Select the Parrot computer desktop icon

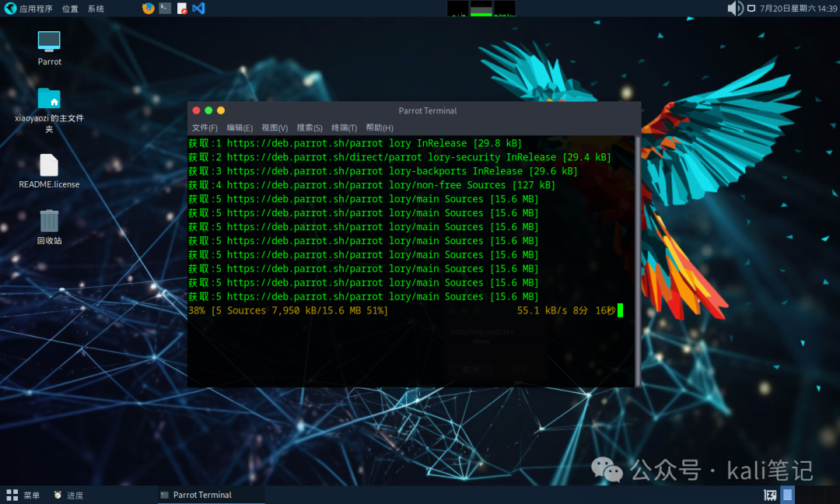(49, 48)
